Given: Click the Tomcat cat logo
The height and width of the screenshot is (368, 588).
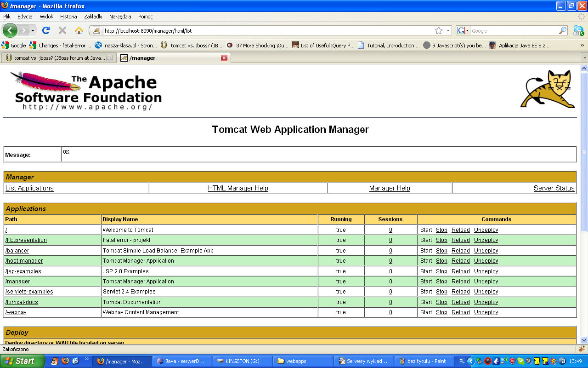Looking at the screenshot, I should (x=548, y=89).
